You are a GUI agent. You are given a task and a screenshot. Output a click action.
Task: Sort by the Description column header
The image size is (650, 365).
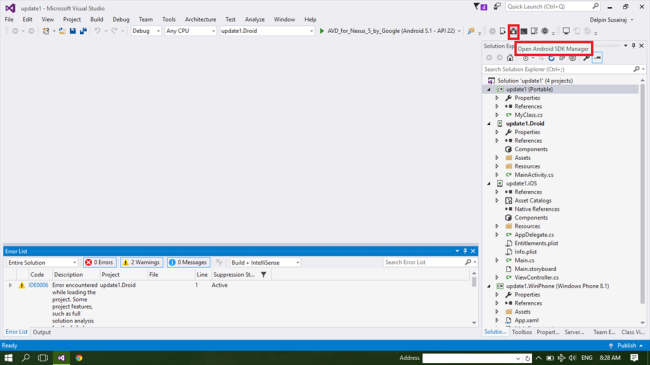68,275
